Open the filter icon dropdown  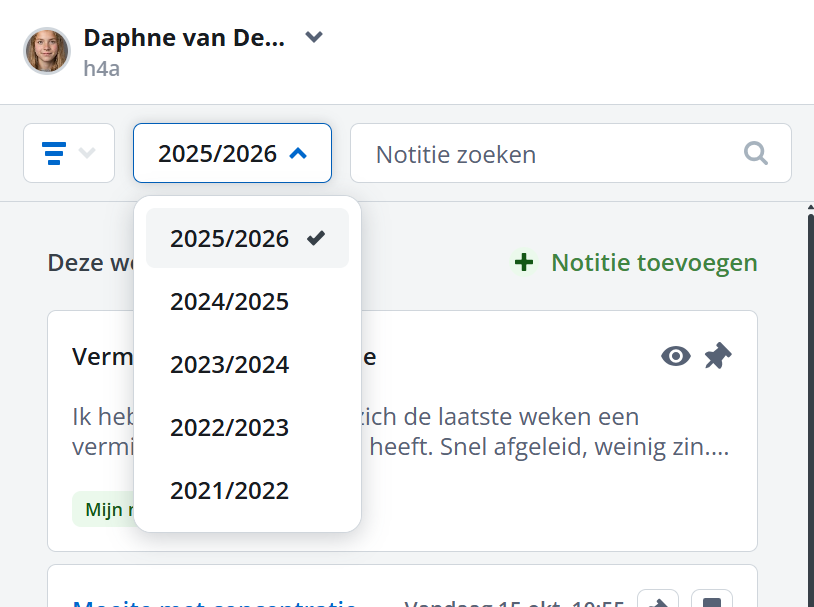pos(68,153)
